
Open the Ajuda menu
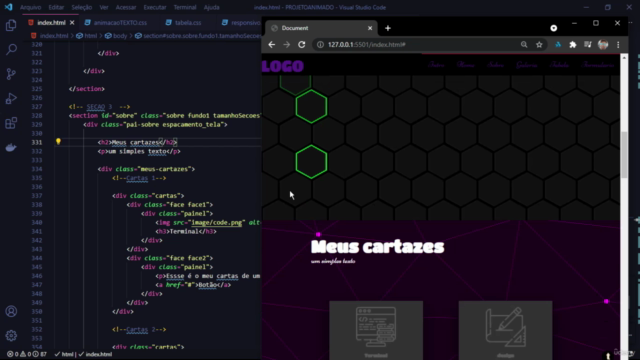[211, 7]
